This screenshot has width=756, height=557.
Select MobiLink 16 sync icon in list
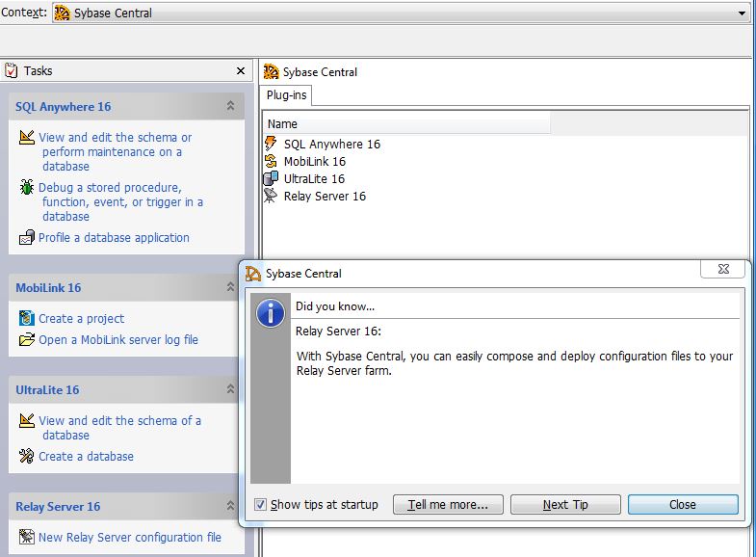pyautogui.click(x=271, y=161)
